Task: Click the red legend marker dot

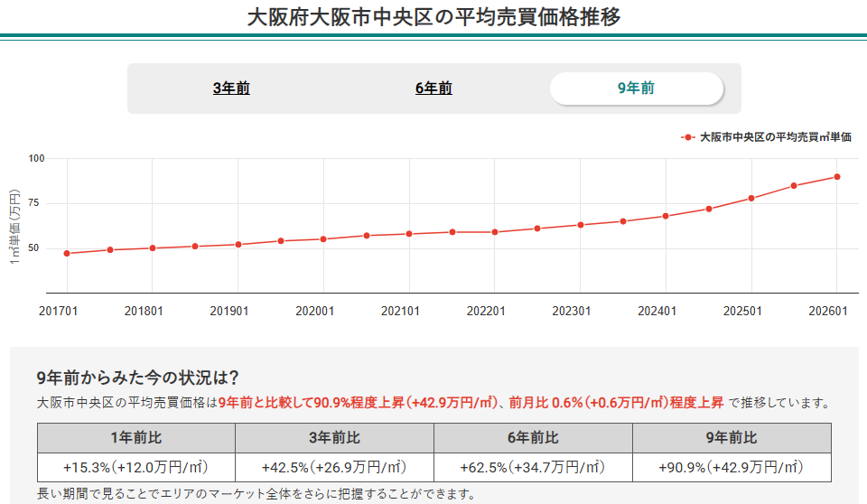Action: tap(688, 137)
